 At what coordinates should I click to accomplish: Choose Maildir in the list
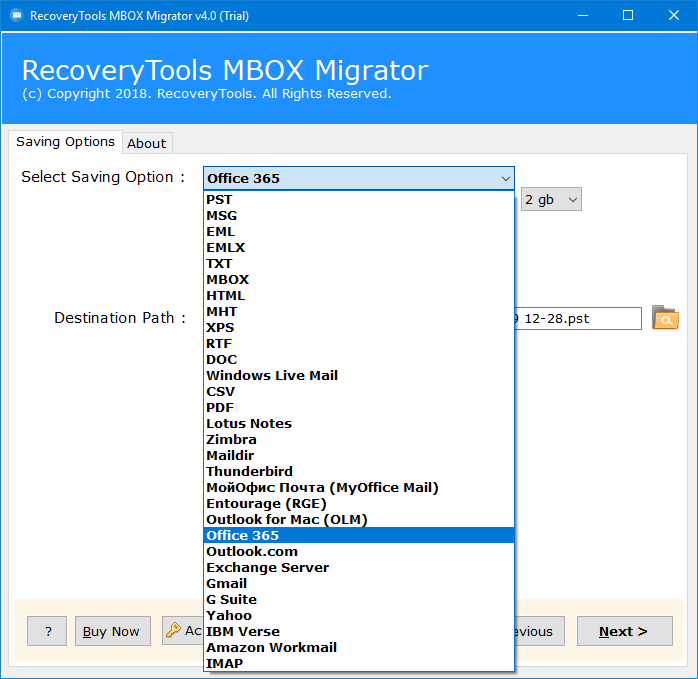coord(359,455)
